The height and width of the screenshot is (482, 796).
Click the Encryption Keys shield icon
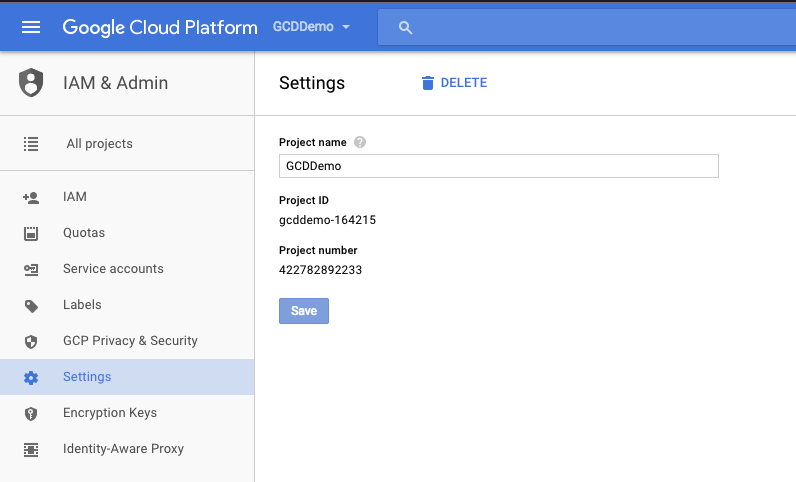(x=31, y=413)
